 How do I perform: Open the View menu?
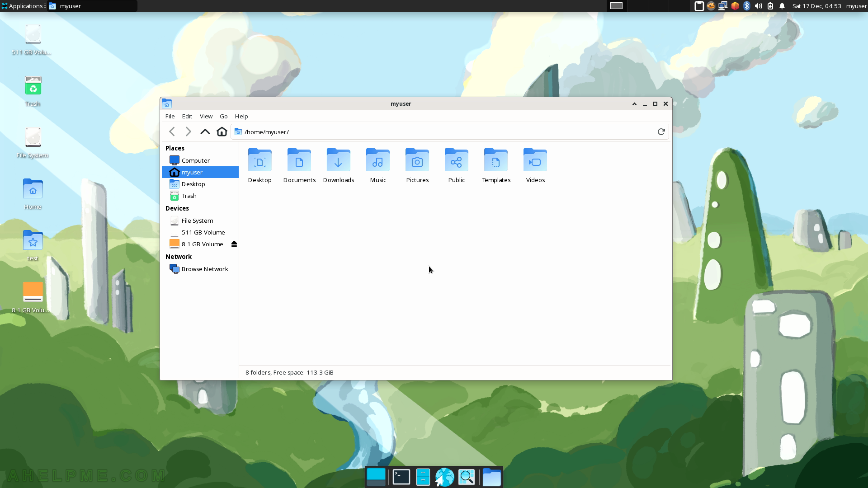(x=206, y=116)
